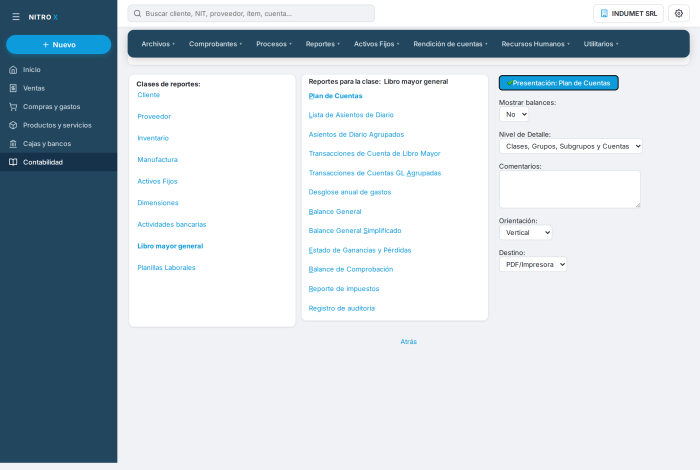Click the Productos y servicios box icon
Screen dimensions: 700x470
tap(13, 125)
